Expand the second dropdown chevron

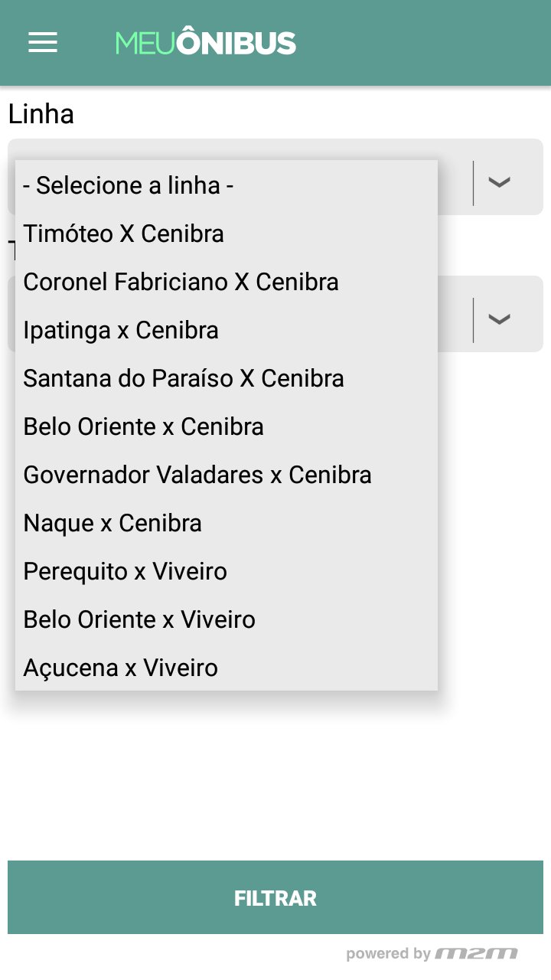coord(499,319)
